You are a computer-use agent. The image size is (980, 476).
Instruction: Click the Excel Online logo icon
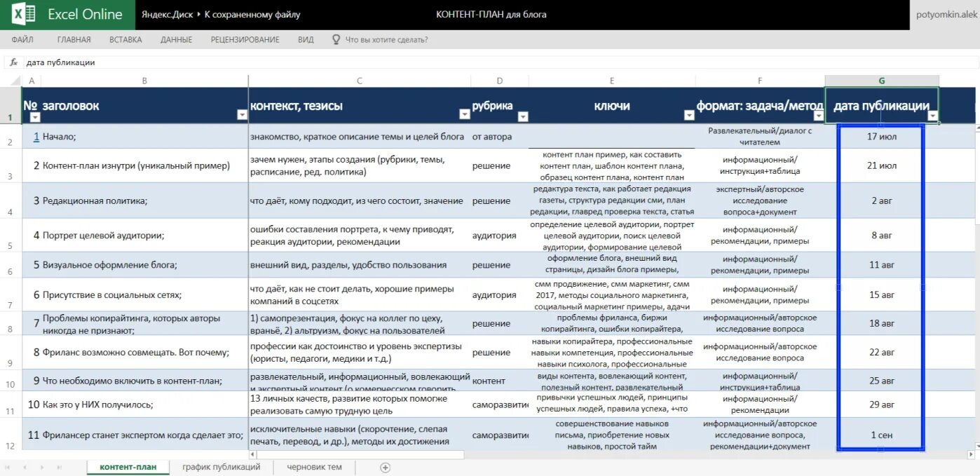click(23, 14)
